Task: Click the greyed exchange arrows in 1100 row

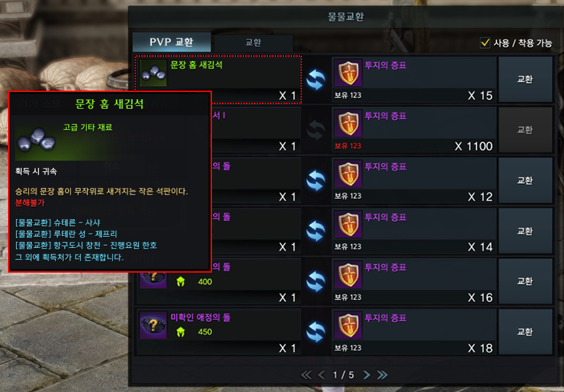Action: [x=316, y=130]
